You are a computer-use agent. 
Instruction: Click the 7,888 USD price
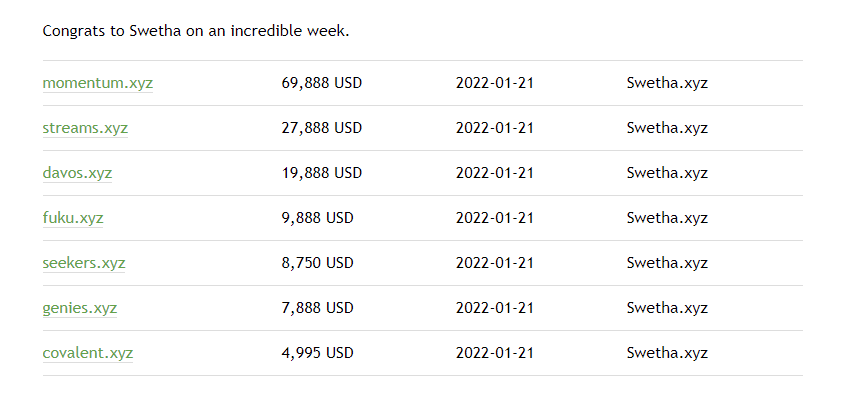(317, 308)
